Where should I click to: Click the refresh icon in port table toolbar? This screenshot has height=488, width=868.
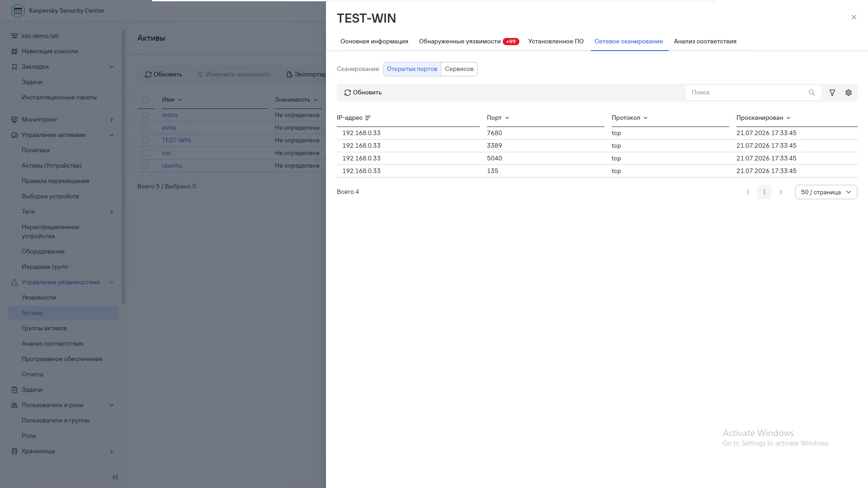347,93
